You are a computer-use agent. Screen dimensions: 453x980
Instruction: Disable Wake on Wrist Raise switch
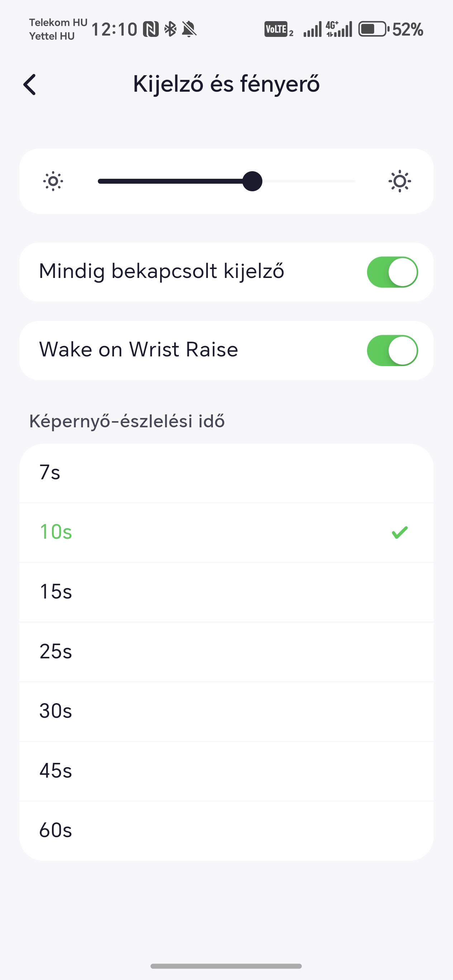(392, 350)
